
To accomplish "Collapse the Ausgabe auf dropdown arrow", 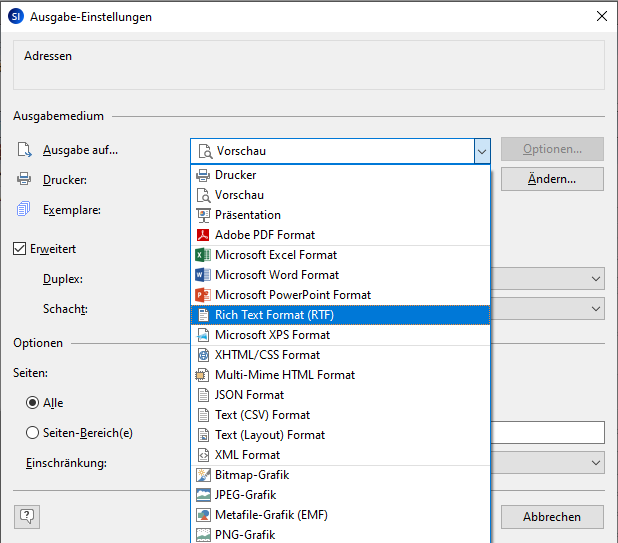I will click(482, 151).
